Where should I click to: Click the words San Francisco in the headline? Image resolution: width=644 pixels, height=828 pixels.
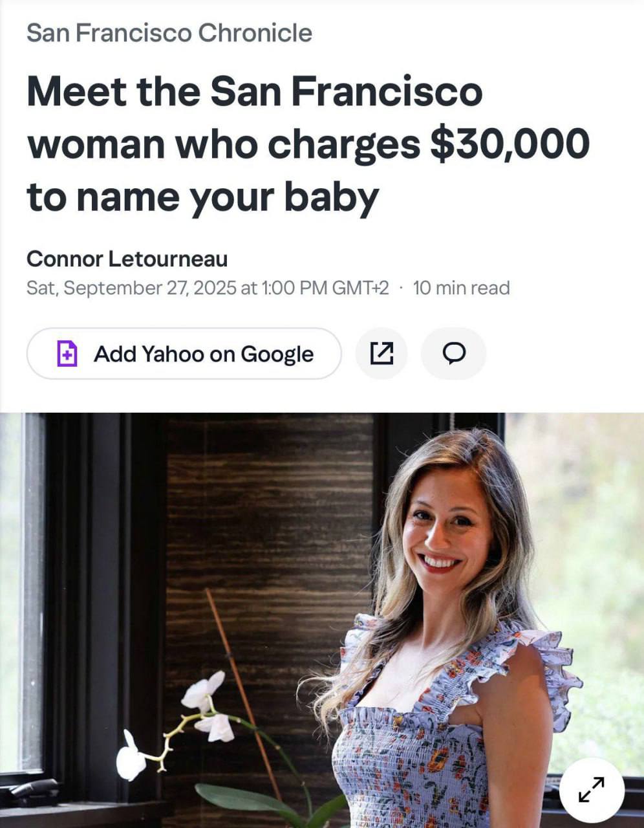pos(346,91)
